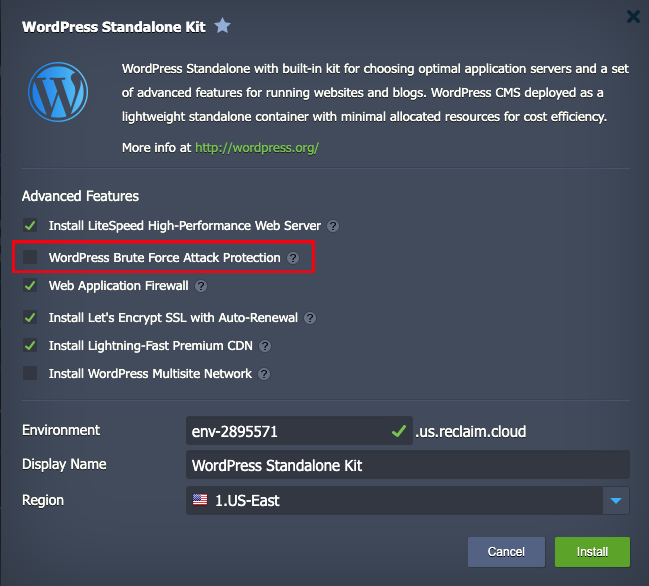
Task: Expand the Region dropdown arrow
Action: [x=616, y=501]
